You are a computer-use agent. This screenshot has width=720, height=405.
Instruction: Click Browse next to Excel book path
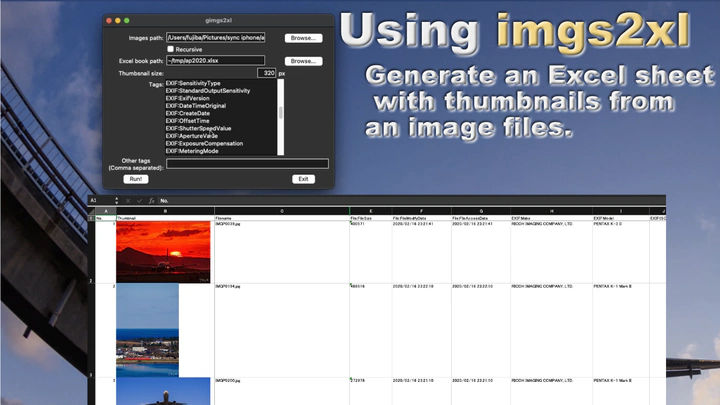point(303,61)
